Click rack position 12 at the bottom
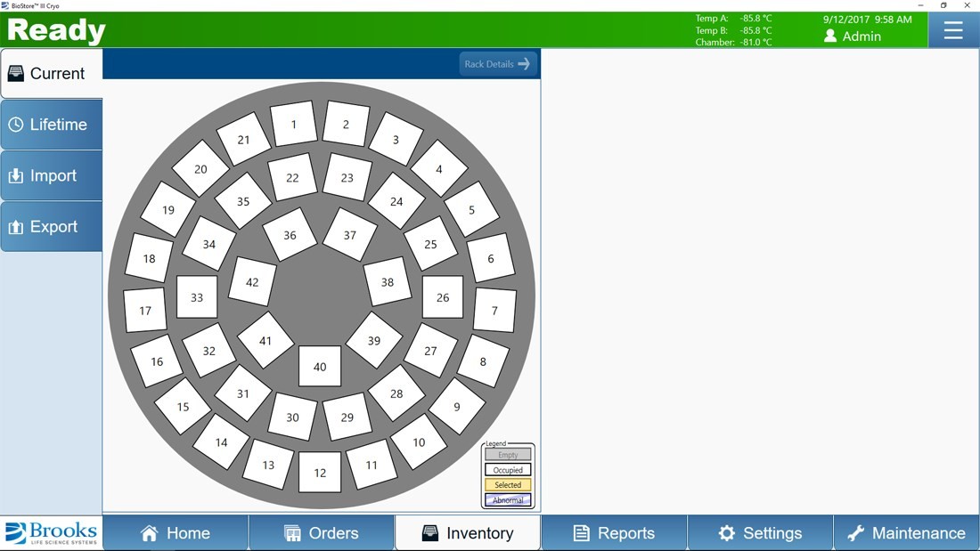The image size is (980, 551). [320, 473]
